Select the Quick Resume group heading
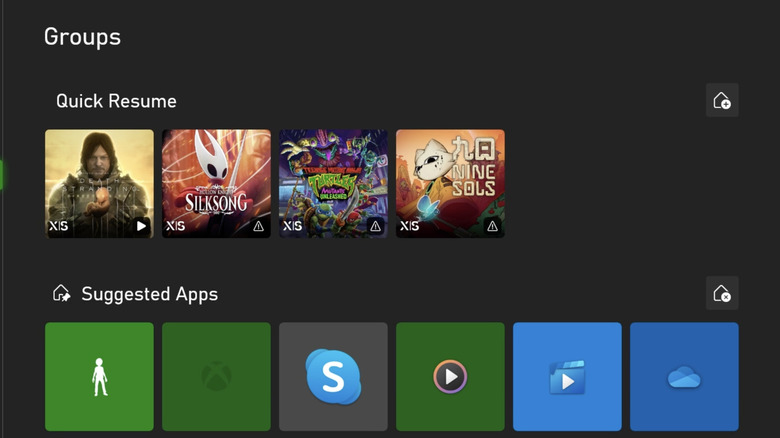 coord(116,101)
